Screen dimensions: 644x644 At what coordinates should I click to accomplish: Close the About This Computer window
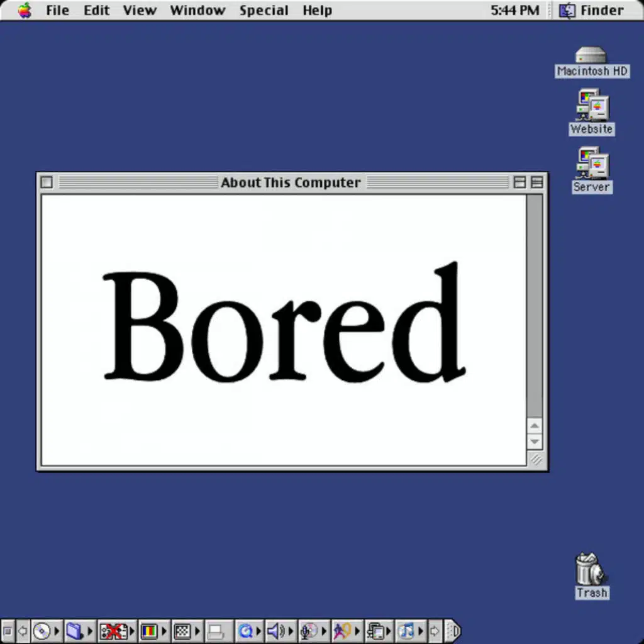click(x=47, y=182)
